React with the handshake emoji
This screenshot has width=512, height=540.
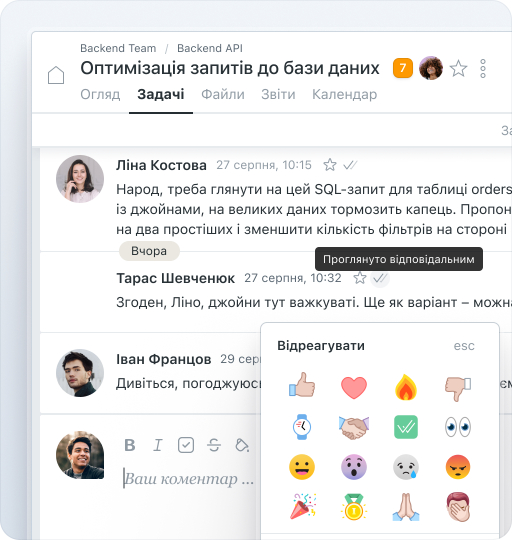(354, 427)
